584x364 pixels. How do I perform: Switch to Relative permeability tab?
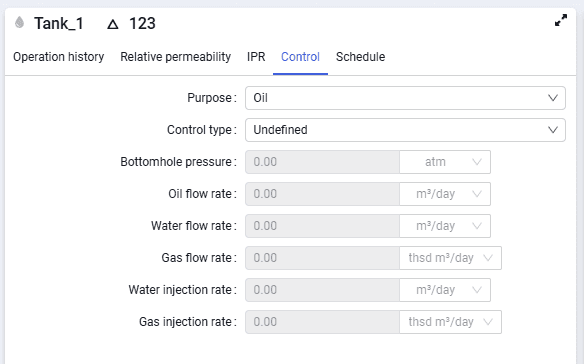coord(175,57)
